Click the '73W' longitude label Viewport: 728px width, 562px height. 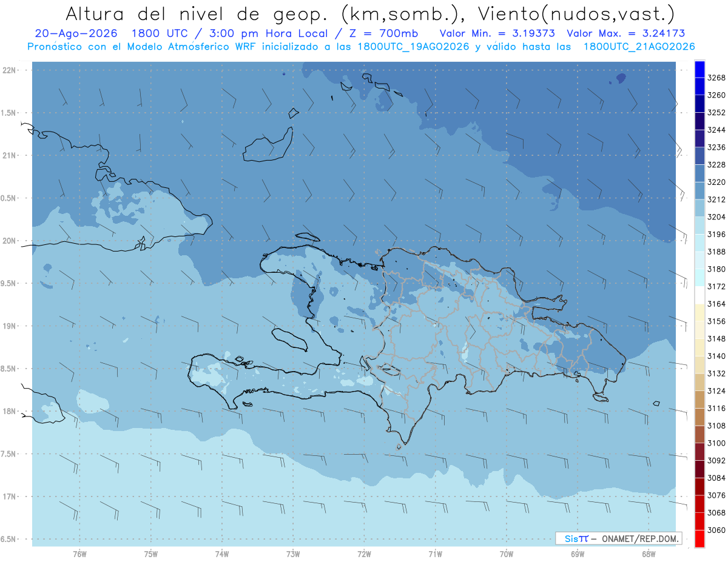click(x=293, y=554)
